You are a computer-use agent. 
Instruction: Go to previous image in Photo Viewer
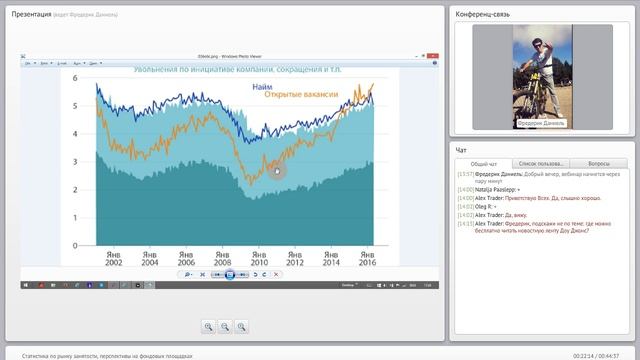coord(217,275)
